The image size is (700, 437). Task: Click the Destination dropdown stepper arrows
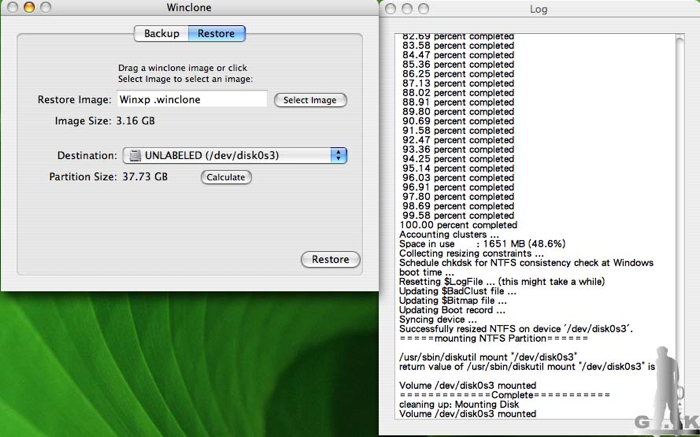(338, 155)
